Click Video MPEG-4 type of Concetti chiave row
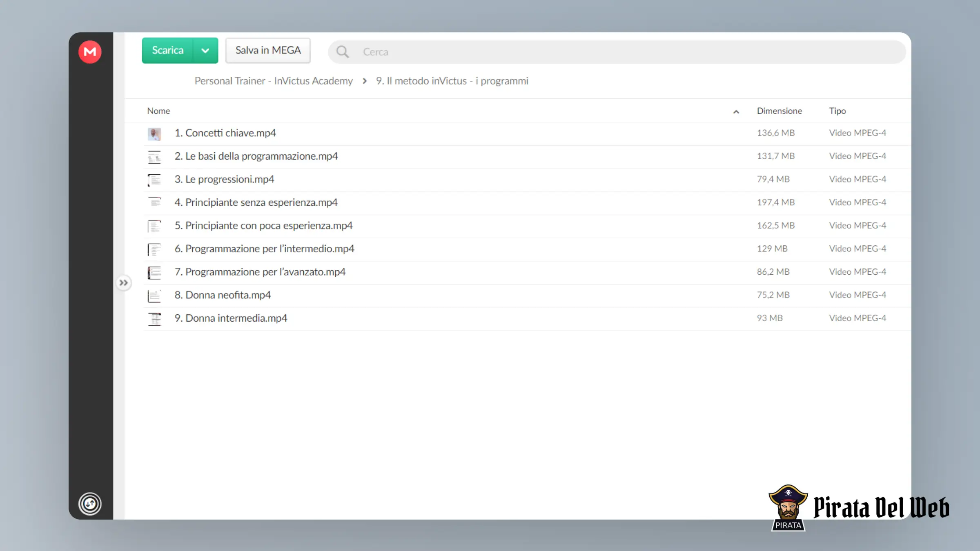 tap(857, 133)
